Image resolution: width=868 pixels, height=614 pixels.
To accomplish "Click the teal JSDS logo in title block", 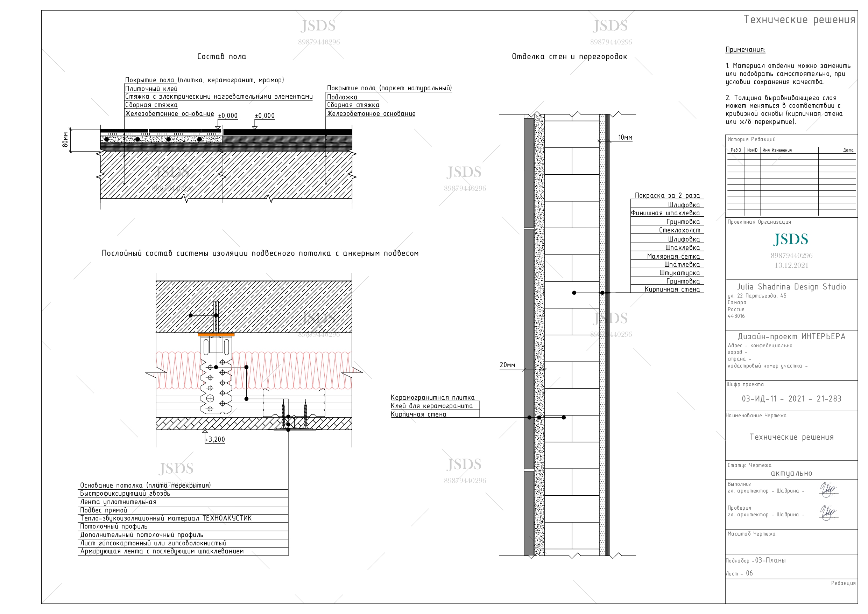I will pyautogui.click(x=791, y=239).
